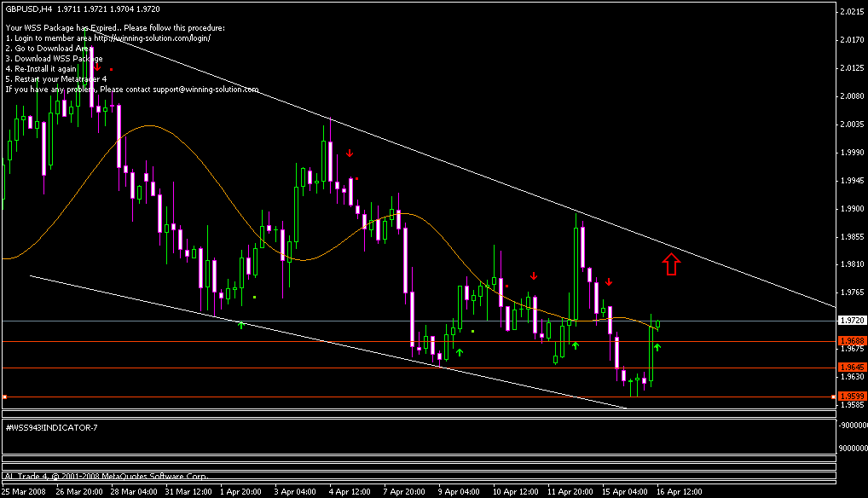Select the #WSS943!INDICATOR-7 sub-window label
Image resolution: width=868 pixels, height=498 pixels.
[x=52, y=426]
